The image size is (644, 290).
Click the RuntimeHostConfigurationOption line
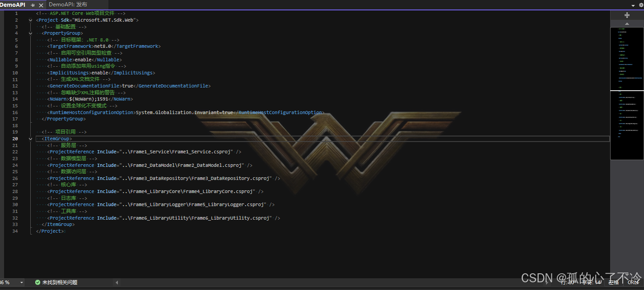(x=185, y=112)
